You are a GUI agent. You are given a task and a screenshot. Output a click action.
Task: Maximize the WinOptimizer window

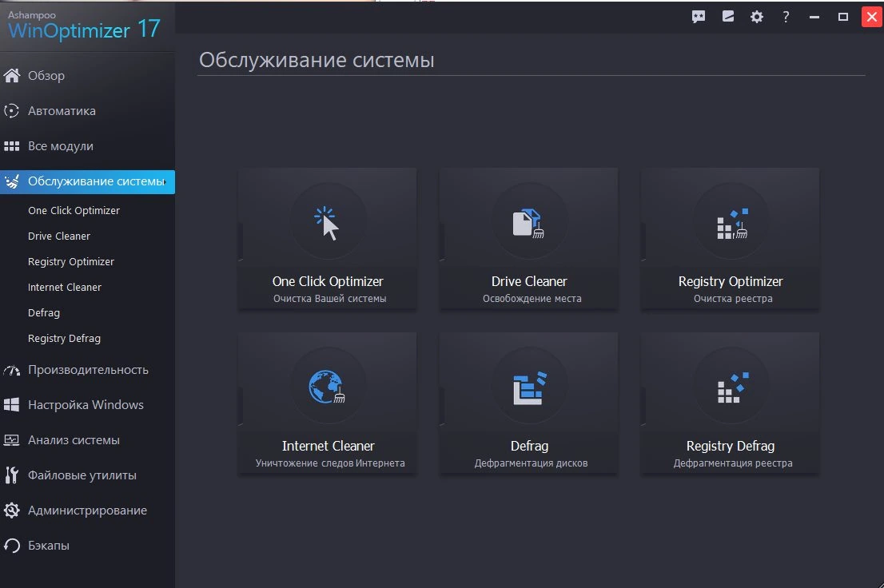pos(843,17)
